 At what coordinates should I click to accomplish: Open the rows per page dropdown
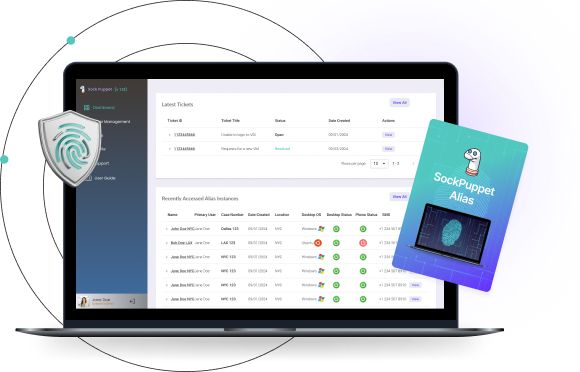(x=379, y=163)
